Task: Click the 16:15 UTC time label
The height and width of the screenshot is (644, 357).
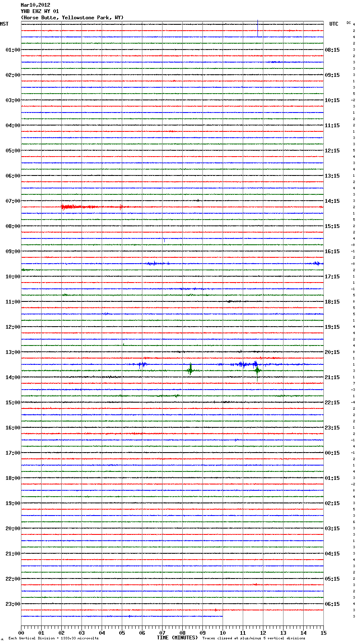Action: 332,251
